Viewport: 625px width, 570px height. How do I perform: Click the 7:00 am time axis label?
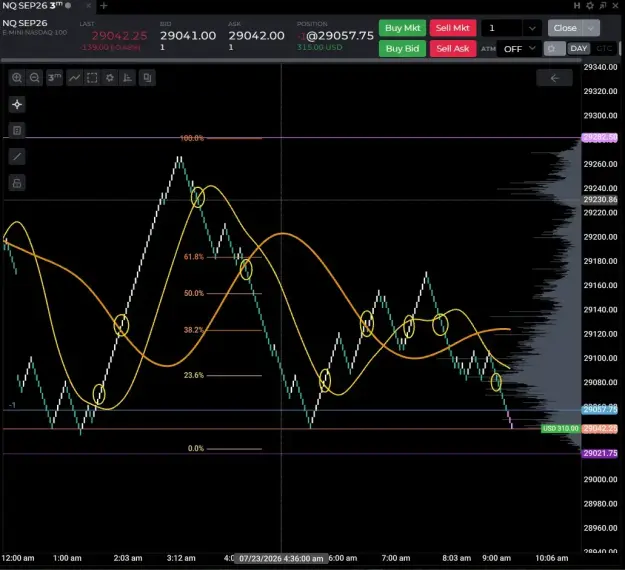coord(395,558)
